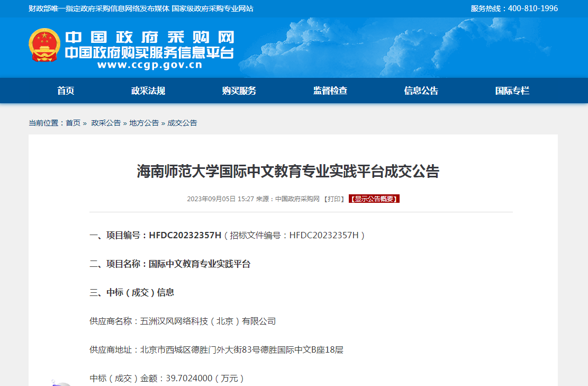Click the supplier address line with 德胜门外大街83号
588x386 pixels.
216,350
